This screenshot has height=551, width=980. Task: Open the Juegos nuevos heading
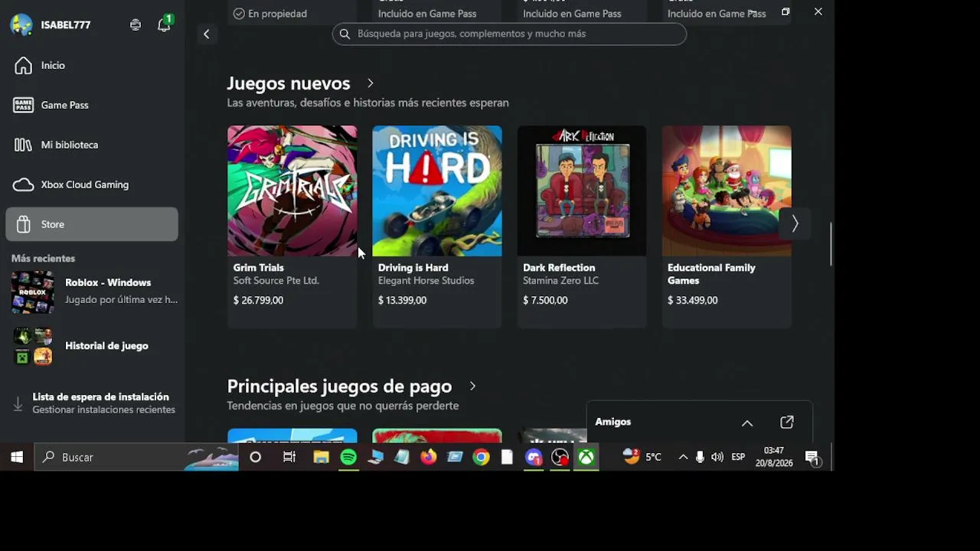click(289, 83)
